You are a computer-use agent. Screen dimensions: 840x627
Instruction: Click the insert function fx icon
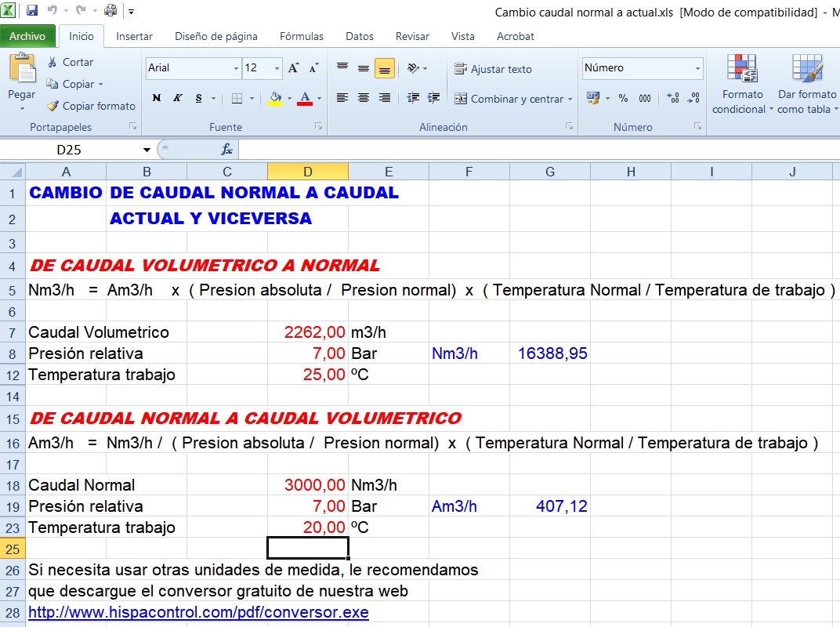click(x=226, y=150)
